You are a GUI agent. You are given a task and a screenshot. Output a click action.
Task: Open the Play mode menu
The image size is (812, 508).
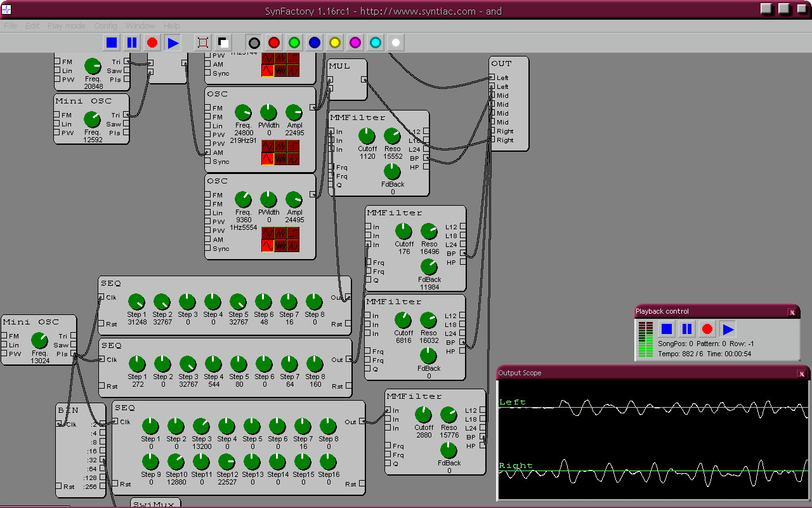tap(67, 26)
